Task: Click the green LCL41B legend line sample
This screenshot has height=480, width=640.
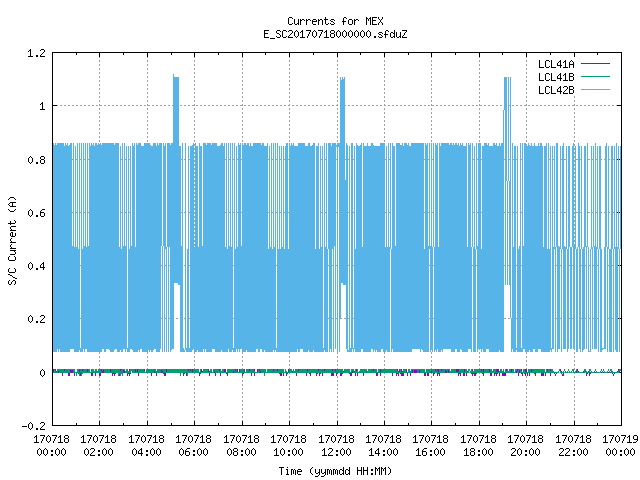Action: point(595,77)
